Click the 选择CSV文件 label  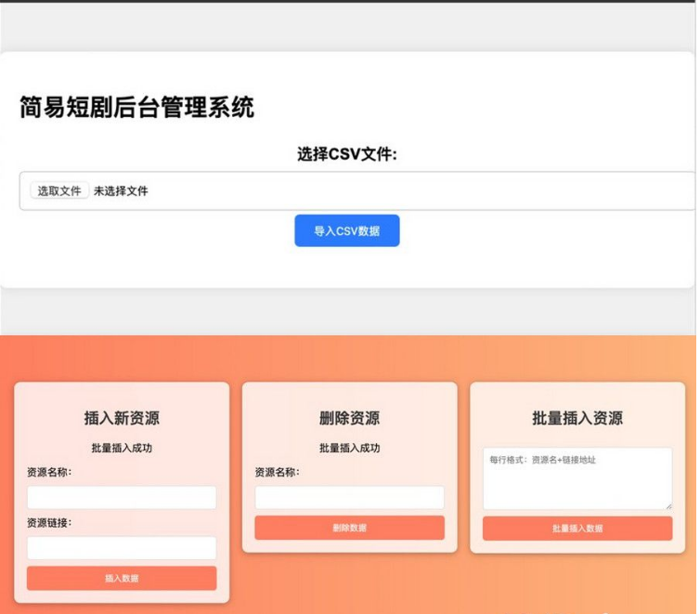[x=347, y=154]
